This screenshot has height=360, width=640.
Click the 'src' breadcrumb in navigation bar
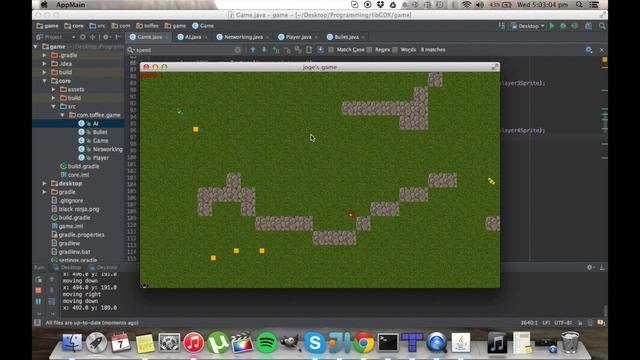[98, 26]
